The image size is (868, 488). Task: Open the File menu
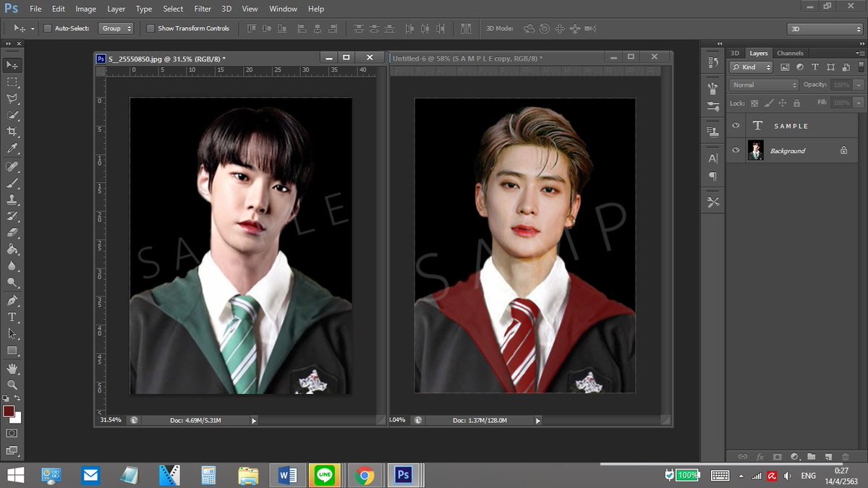(x=35, y=9)
